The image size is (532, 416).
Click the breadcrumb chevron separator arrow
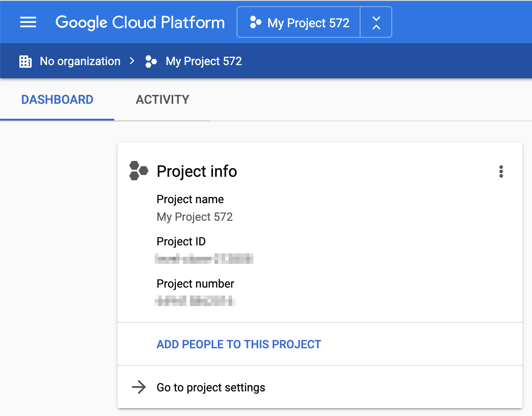pyautogui.click(x=132, y=61)
